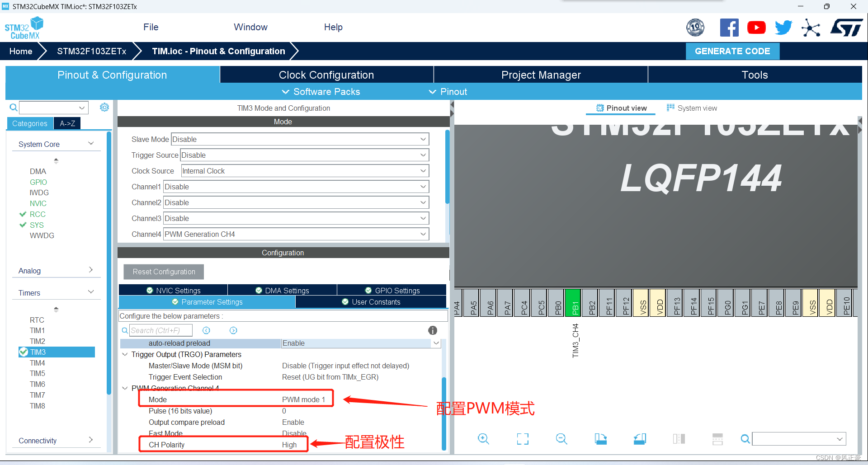Click the parameter search magnifier icon
Viewport: 868px width, 465px height.
125,330
